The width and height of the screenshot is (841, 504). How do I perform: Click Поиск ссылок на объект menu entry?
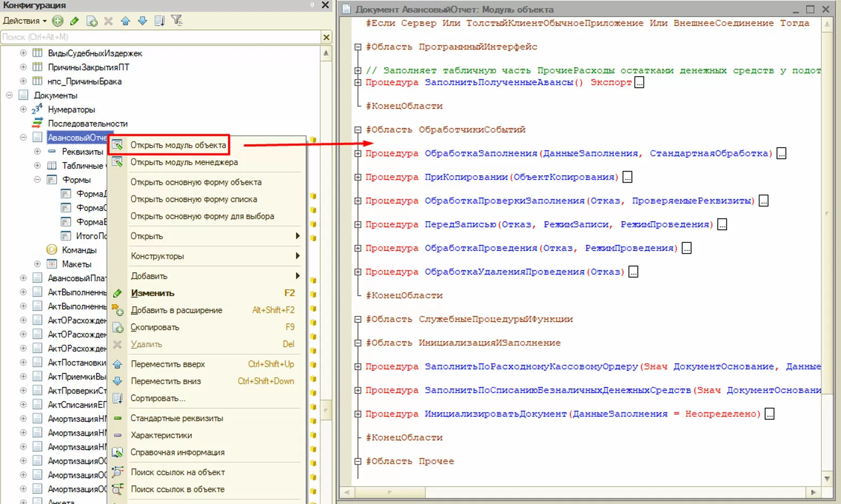(x=177, y=472)
